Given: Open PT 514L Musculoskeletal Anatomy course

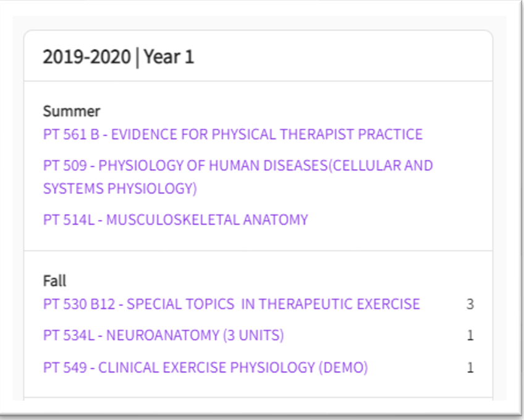Looking at the screenshot, I should tap(175, 220).
